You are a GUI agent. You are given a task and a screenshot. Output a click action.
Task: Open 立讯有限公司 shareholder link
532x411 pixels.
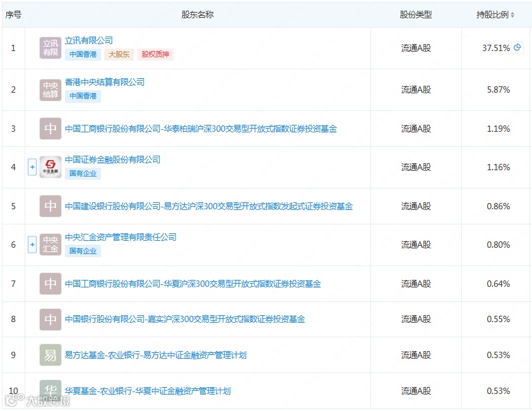click(89, 41)
